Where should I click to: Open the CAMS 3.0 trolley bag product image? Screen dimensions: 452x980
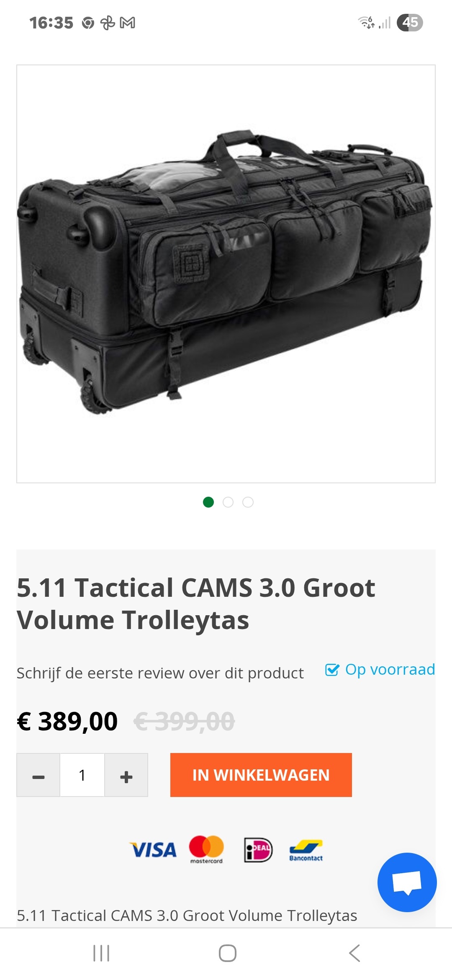[x=226, y=273]
